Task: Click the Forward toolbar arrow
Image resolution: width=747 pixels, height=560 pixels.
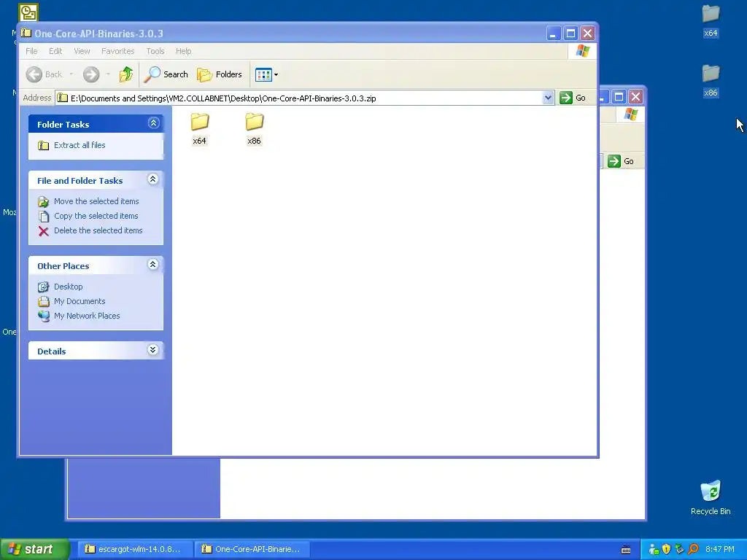Action: (91, 74)
